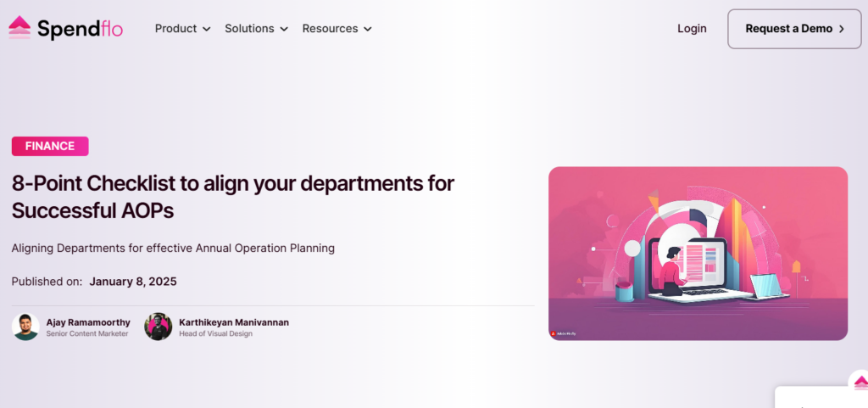Click the 8-Point Checklist article headline
The height and width of the screenshot is (408, 868).
tap(233, 197)
